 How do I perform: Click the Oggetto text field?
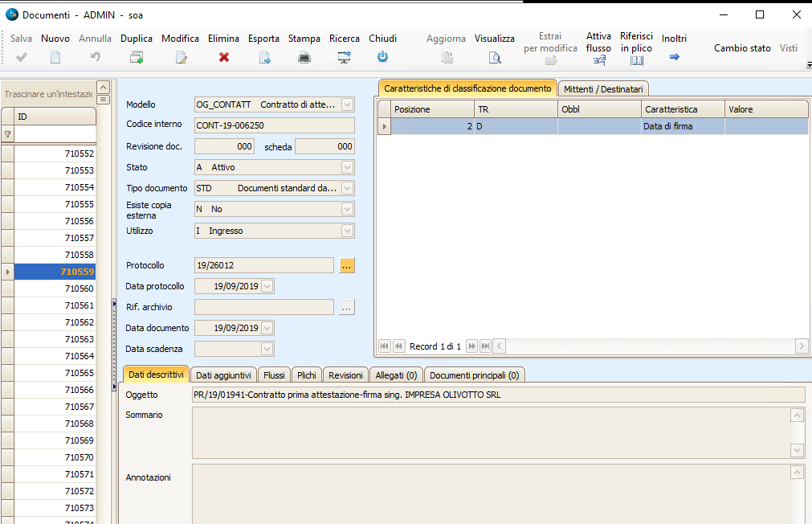[498, 395]
